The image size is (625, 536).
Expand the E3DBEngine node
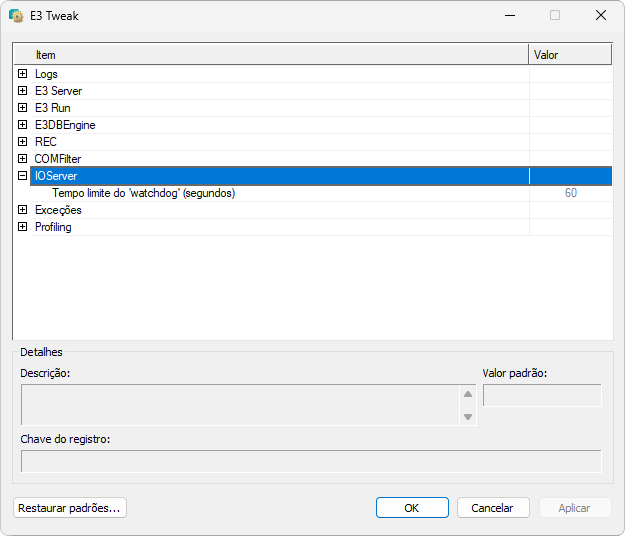(22, 125)
